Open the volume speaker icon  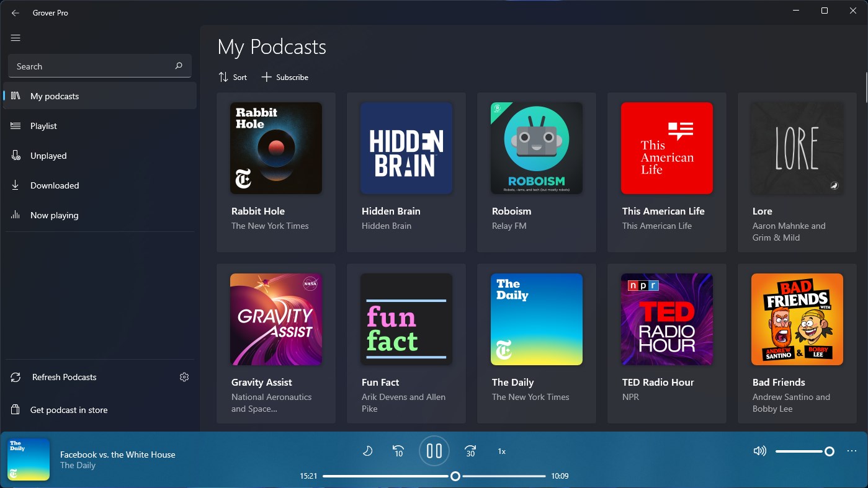tap(759, 451)
